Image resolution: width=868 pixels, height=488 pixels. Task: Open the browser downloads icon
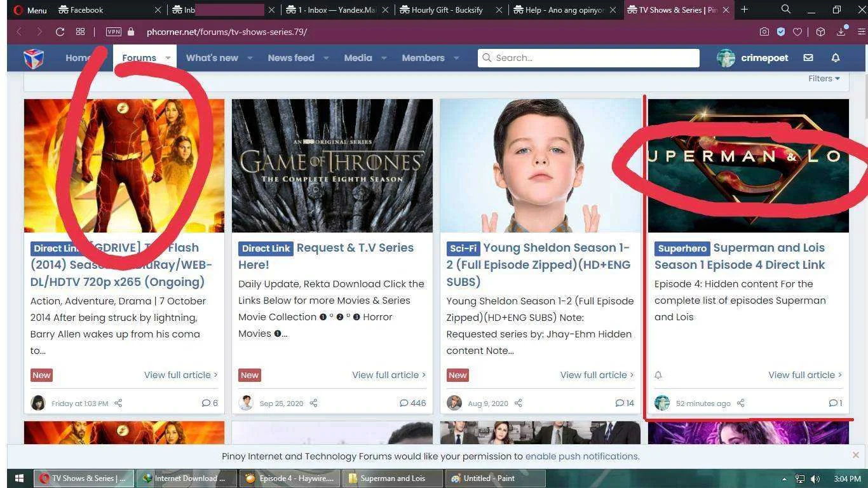coord(841,31)
